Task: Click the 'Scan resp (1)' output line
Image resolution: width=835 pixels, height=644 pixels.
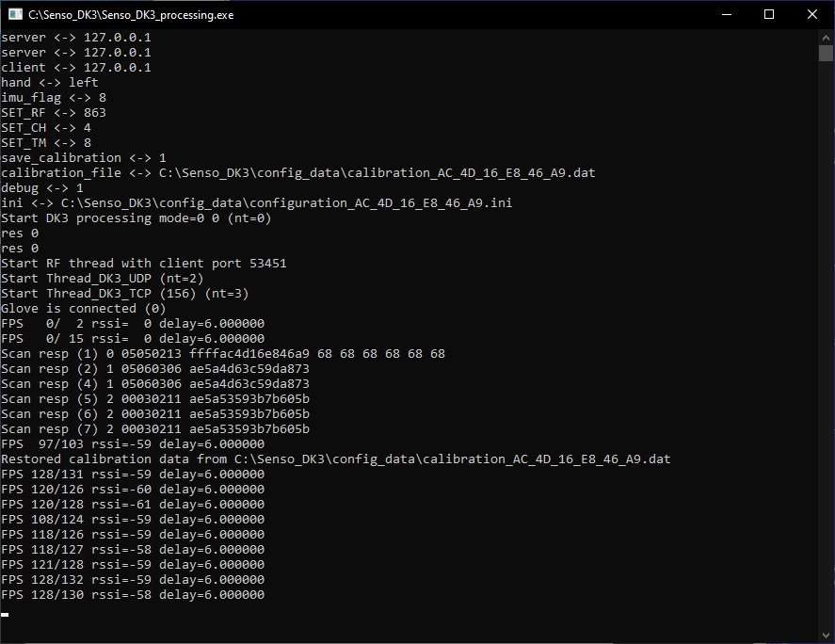Action: [x=223, y=354]
